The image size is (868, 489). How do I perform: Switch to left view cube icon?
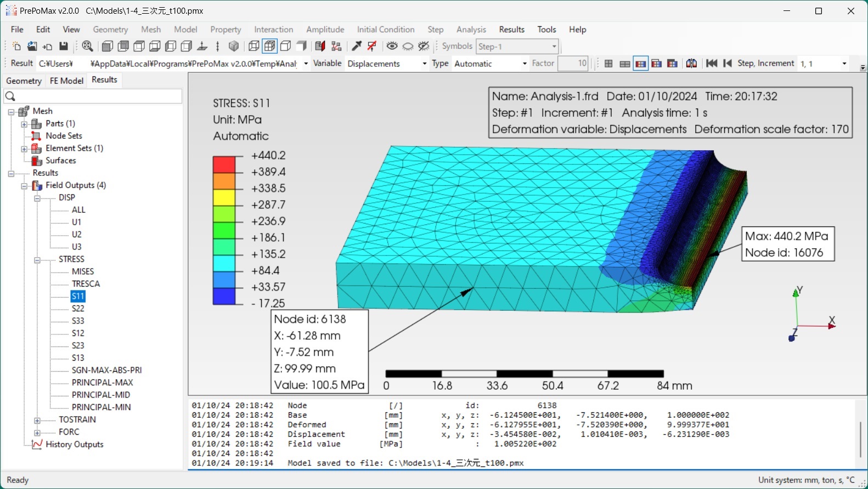click(x=171, y=47)
